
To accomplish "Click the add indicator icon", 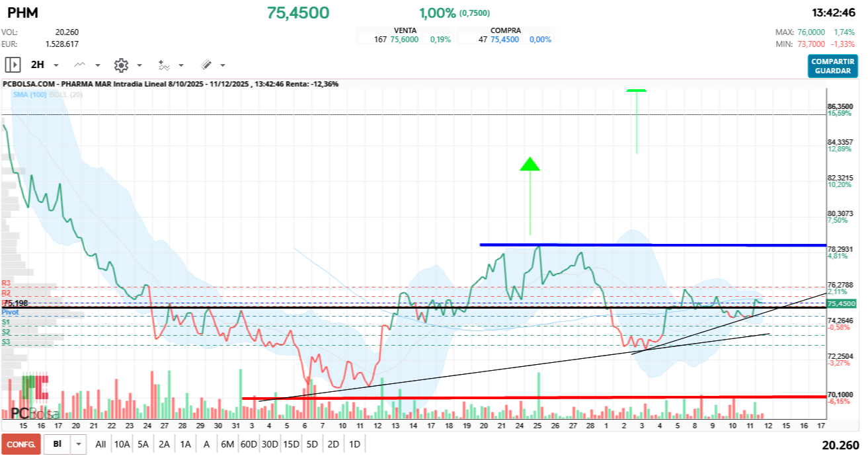I will 163,65.
